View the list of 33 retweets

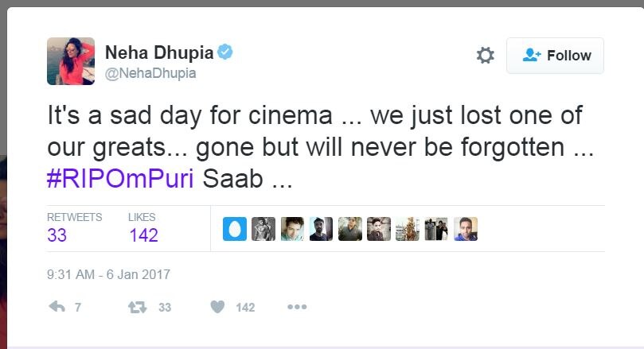click(x=57, y=235)
